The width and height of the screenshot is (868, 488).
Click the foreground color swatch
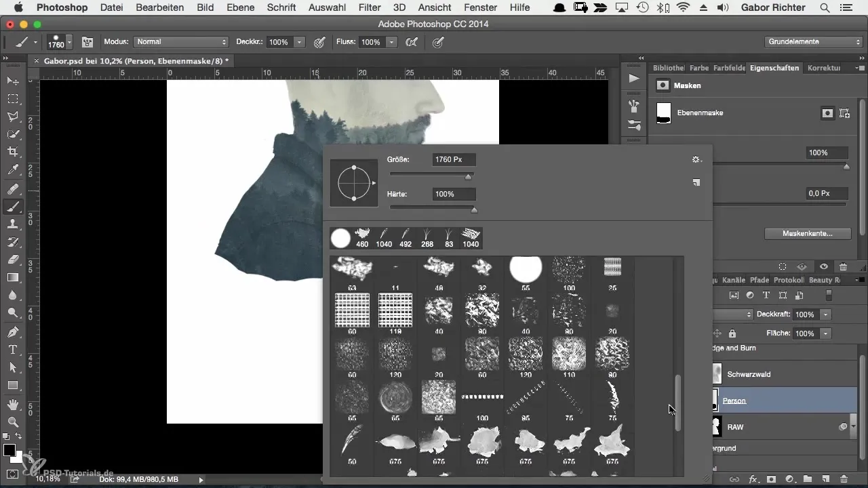click(9, 451)
